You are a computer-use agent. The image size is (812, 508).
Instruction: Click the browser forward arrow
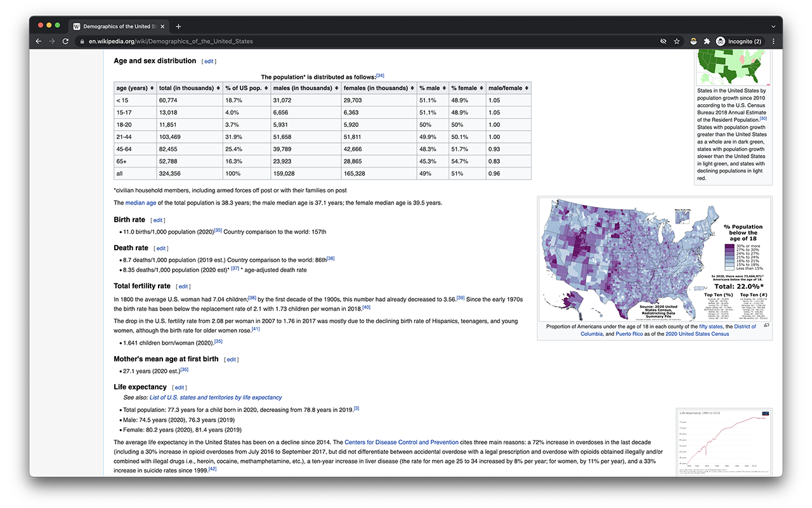[52, 41]
